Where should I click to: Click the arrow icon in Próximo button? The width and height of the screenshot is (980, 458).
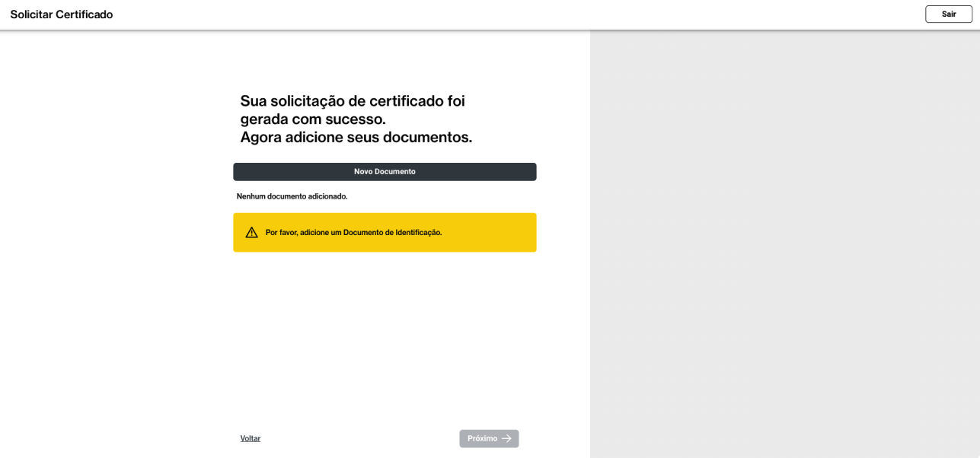click(506, 439)
